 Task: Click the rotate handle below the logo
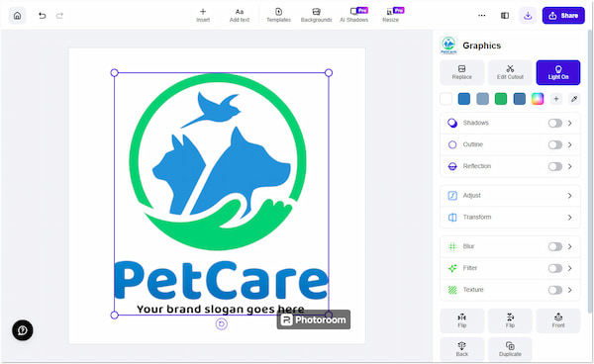point(222,323)
